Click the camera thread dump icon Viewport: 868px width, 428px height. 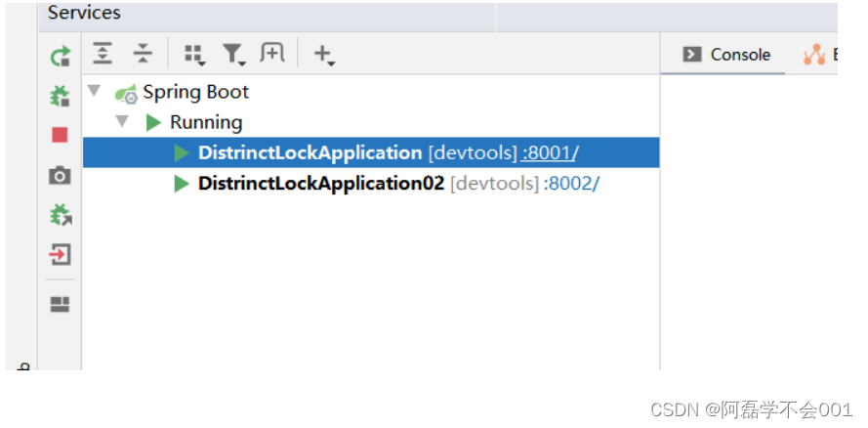coord(60,176)
